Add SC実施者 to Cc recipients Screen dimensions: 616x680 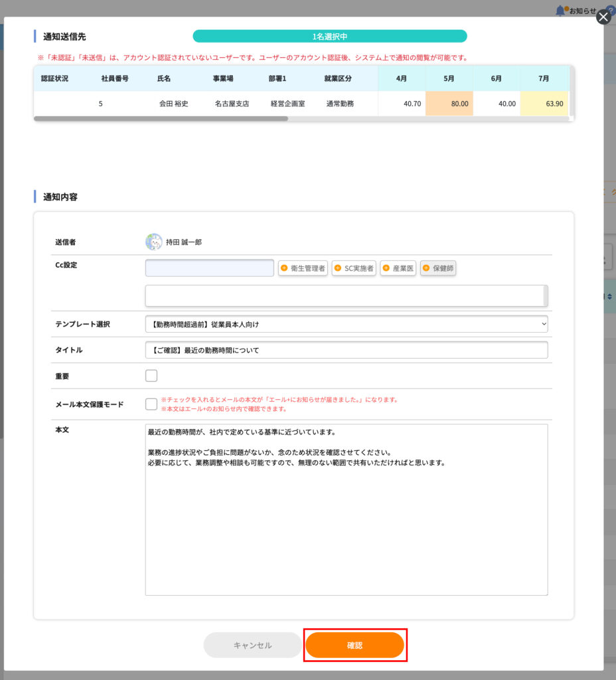click(x=338, y=268)
